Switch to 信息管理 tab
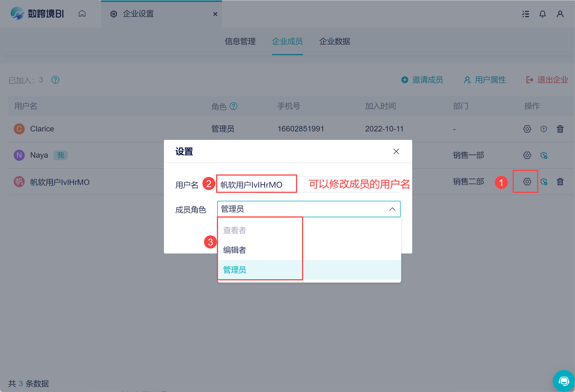Image resolution: width=575 pixels, height=392 pixels. pos(240,41)
